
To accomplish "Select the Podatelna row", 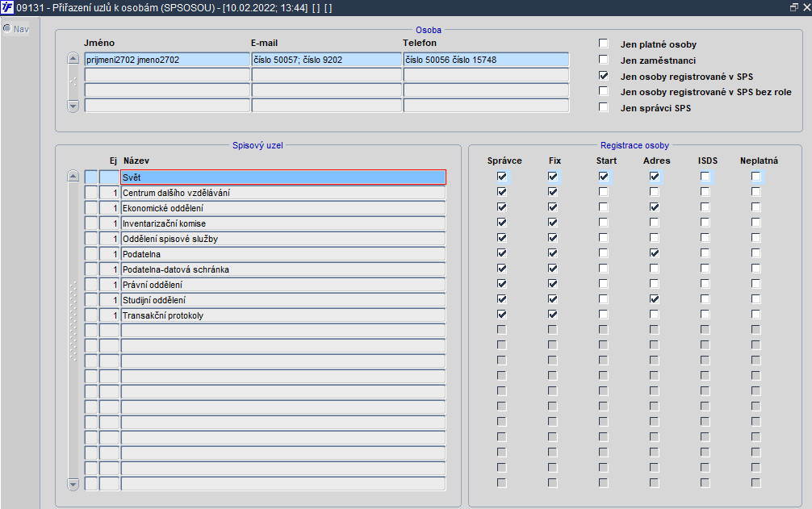I will [x=283, y=254].
